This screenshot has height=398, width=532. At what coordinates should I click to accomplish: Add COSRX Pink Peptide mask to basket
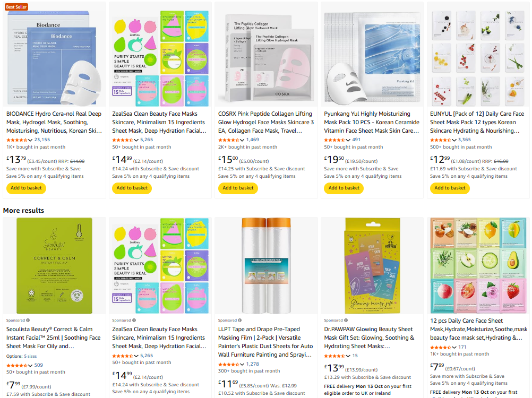coord(238,188)
